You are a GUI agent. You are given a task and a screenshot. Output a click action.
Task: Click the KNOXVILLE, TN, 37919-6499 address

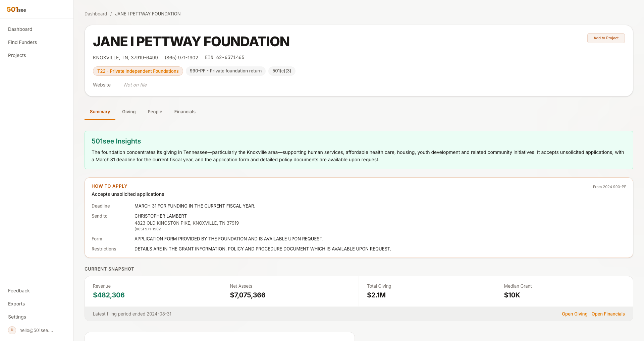pyautogui.click(x=125, y=58)
